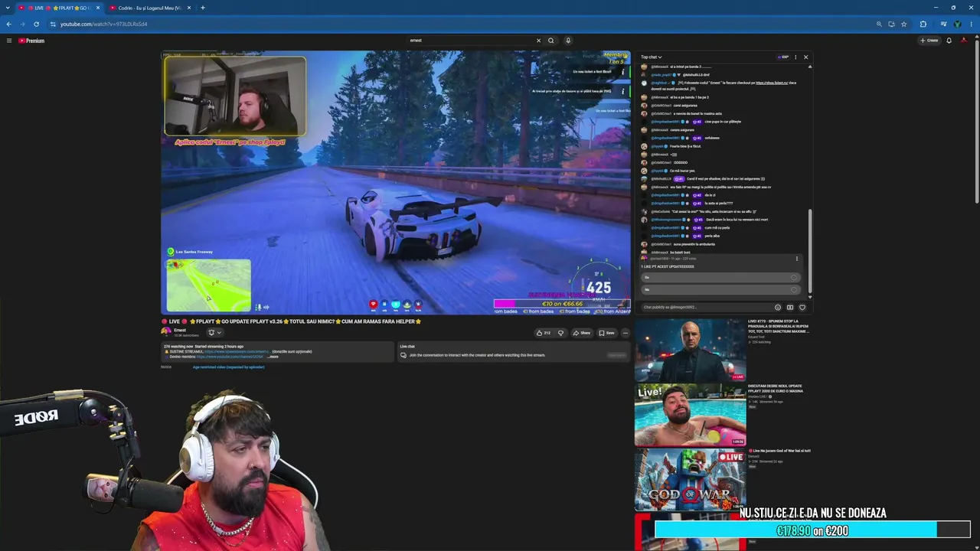Save the video to a playlist

pos(606,333)
